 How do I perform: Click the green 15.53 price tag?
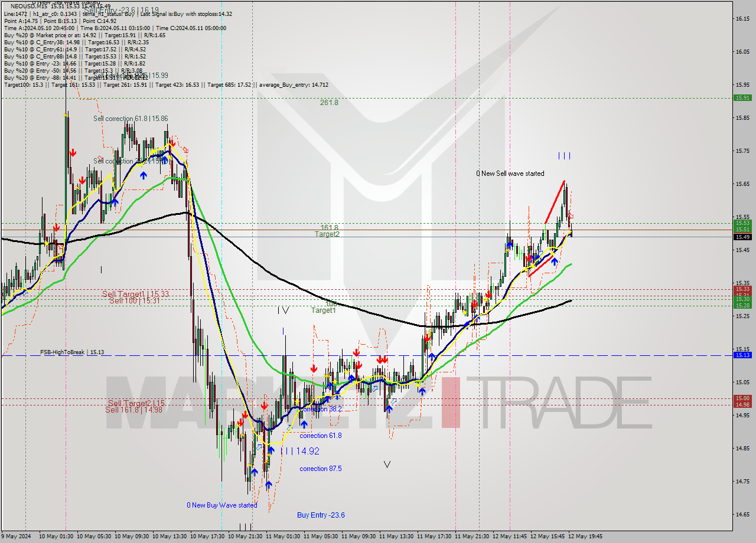tap(742, 223)
